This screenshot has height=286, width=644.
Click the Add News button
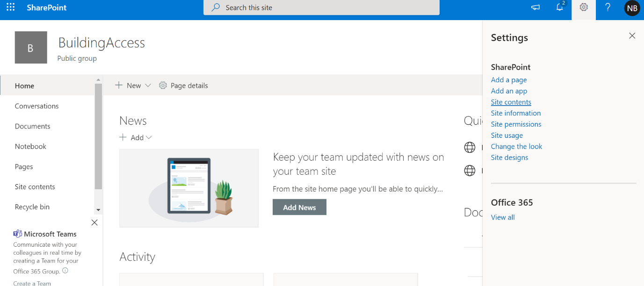299,207
